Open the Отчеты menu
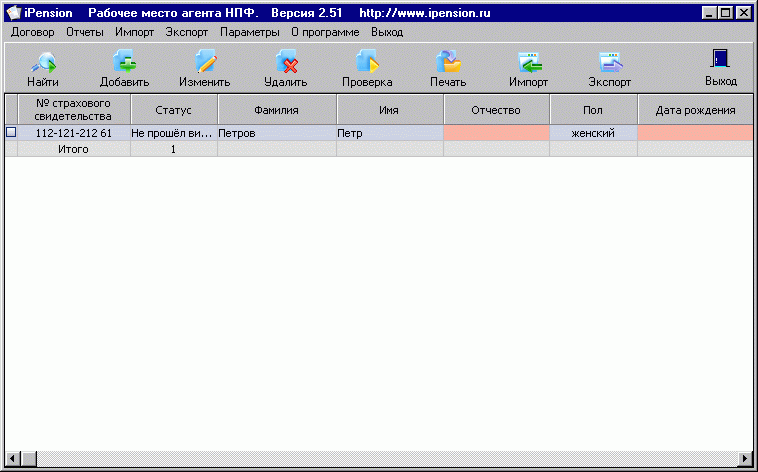The width and height of the screenshot is (758, 472). click(x=85, y=32)
